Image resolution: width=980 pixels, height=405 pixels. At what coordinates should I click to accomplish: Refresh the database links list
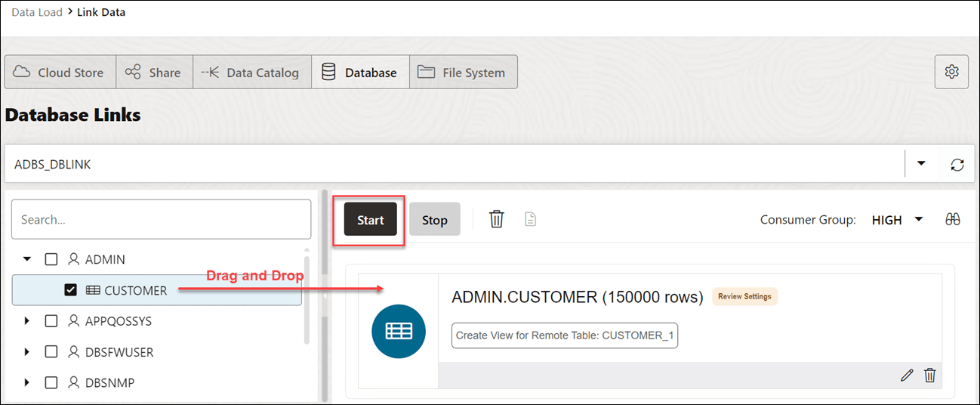click(957, 165)
